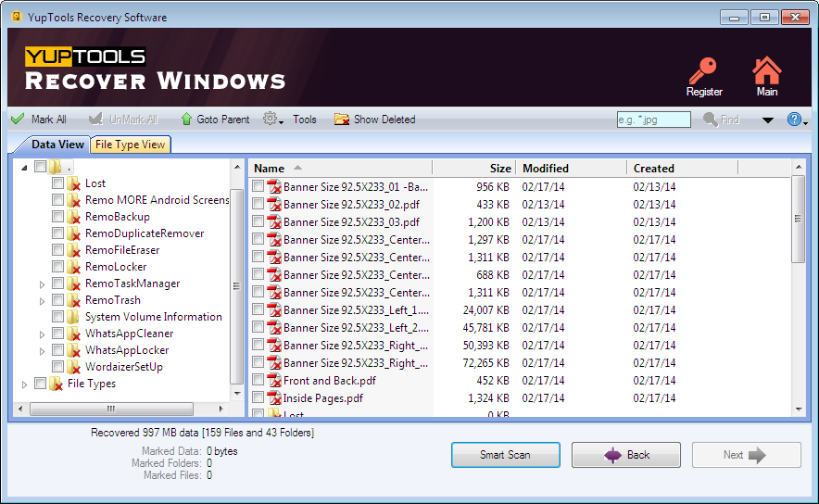Screen dimensions: 819x504
Task: Tick checkbox for Inside Pages.pdf
Action: click(x=258, y=397)
